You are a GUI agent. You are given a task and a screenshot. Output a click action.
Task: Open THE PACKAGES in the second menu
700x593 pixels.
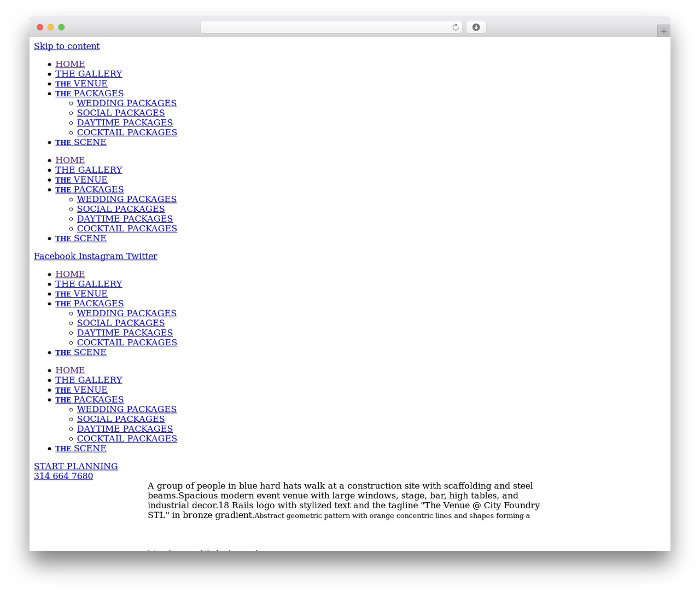click(x=90, y=190)
